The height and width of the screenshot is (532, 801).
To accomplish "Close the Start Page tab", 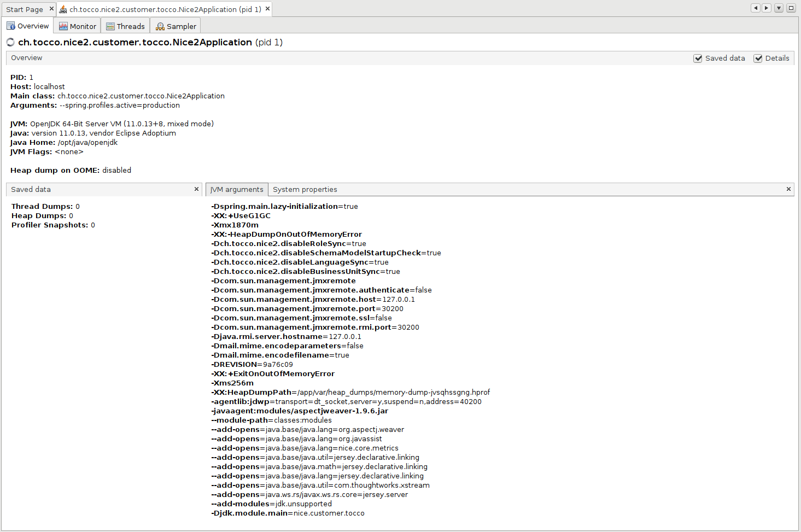I will coord(51,9).
